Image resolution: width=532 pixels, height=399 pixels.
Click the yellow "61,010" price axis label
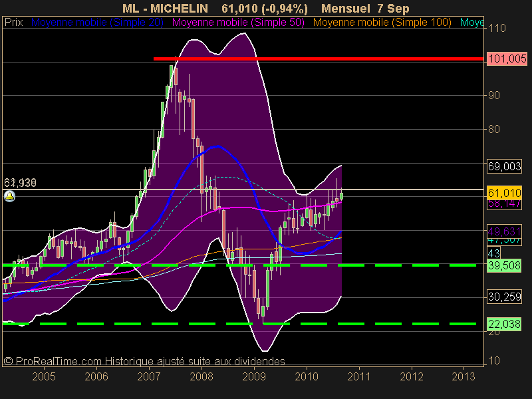504,193
